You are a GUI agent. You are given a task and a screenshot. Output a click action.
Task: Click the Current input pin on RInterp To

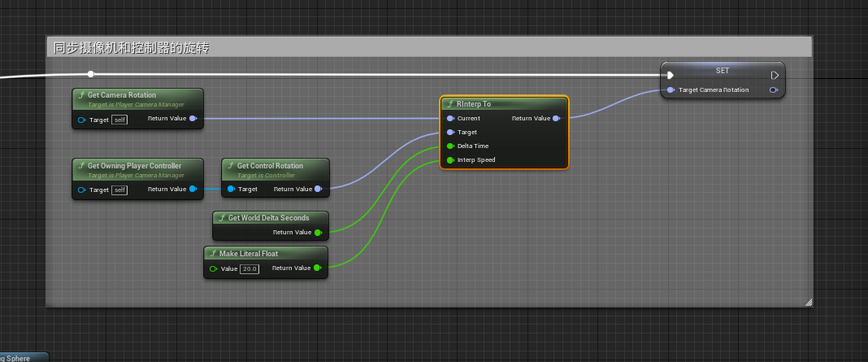[450, 119]
